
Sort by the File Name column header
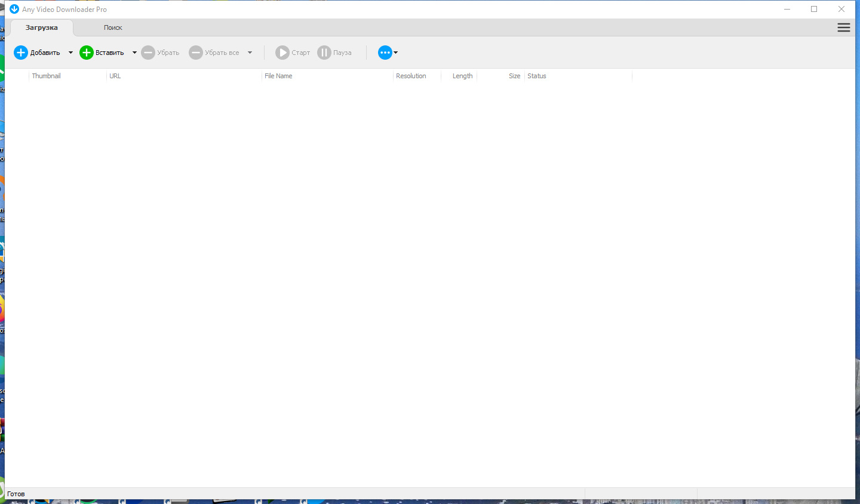327,76
